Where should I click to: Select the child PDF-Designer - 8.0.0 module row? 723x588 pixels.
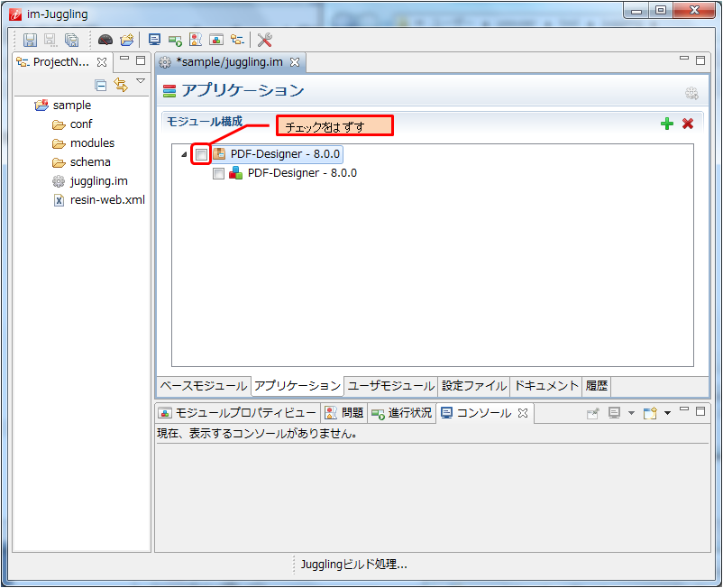pyautogui.click(x=294, y=173)
